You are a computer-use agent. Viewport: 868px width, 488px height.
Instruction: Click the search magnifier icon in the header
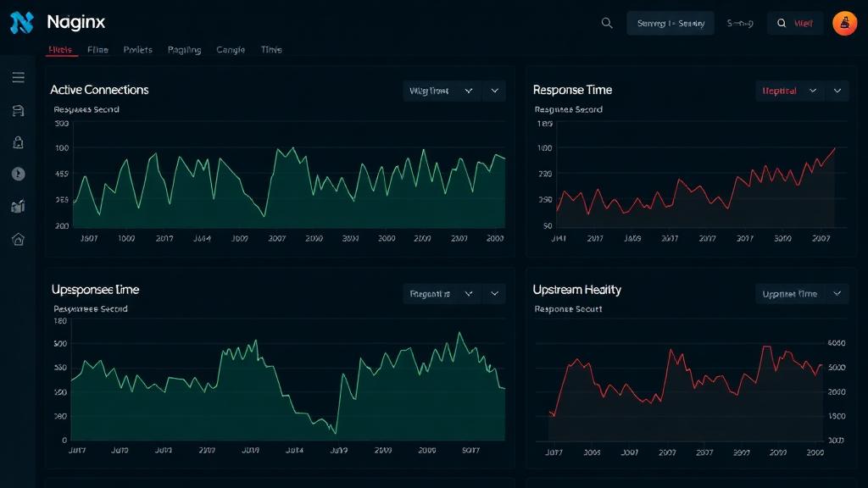[x=607, y=23]
